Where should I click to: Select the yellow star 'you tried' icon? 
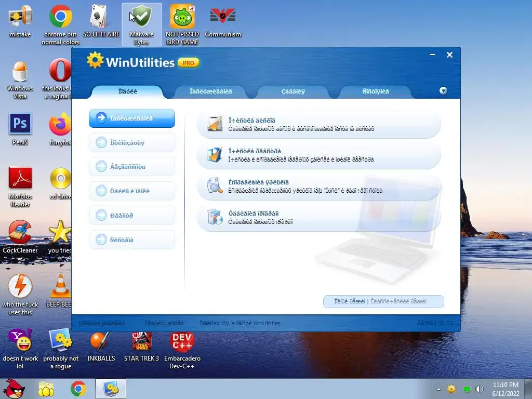click(60, 237)
